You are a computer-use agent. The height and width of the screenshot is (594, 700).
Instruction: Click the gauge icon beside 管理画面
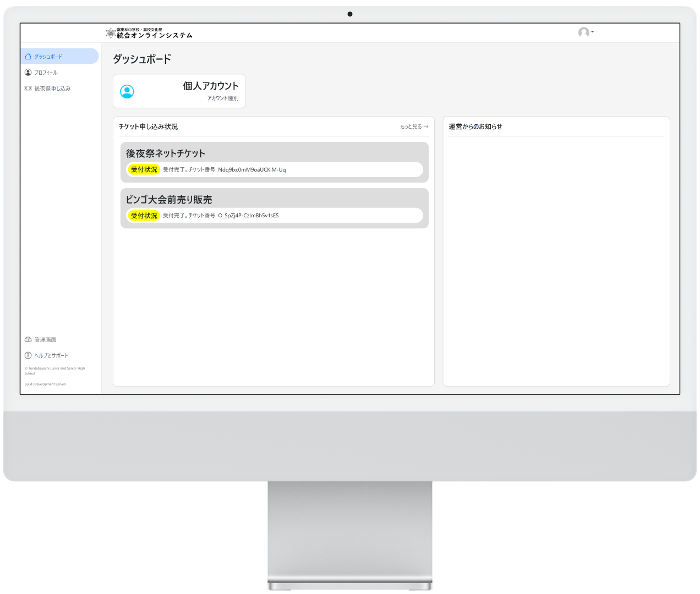(x=28, y=340)
